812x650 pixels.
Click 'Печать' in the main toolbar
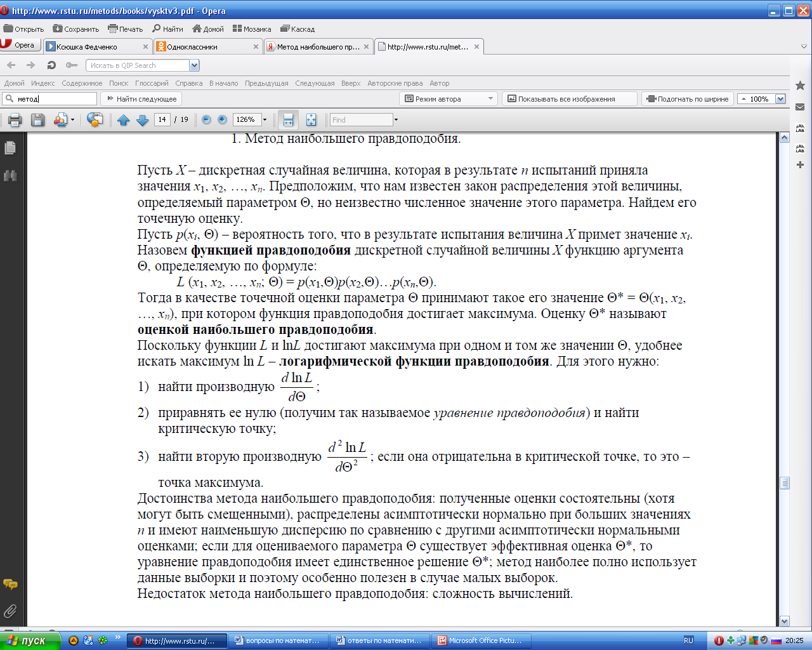click(126, 29)
